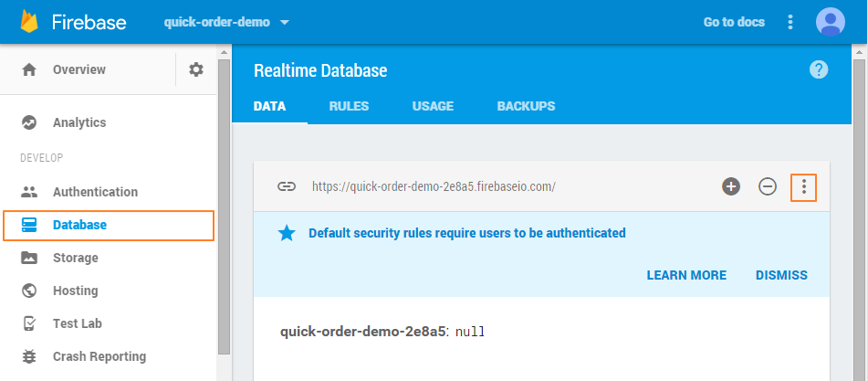Image resolution: width=868 pixels, height=381 pixels.
Task: Open the database three-dot options menu
Action: (x=804, y=187)
